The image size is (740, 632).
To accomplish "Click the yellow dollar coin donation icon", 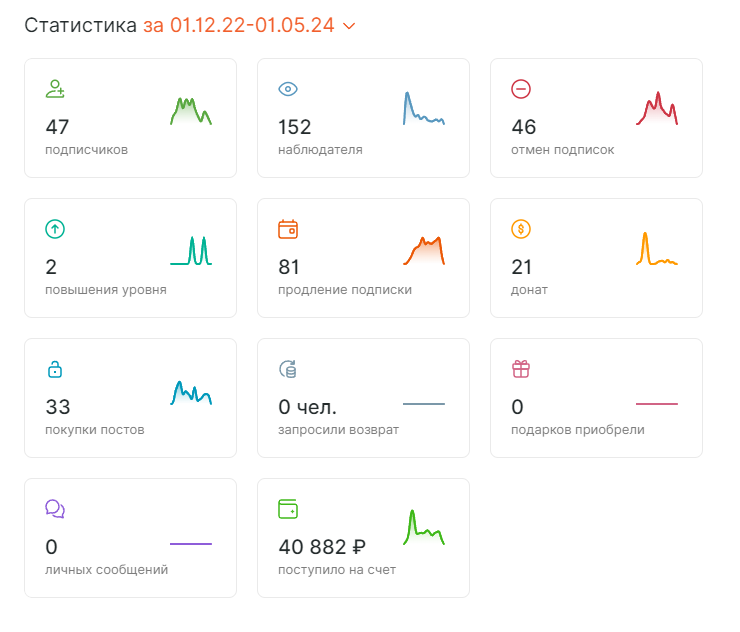I will (521, 229).
